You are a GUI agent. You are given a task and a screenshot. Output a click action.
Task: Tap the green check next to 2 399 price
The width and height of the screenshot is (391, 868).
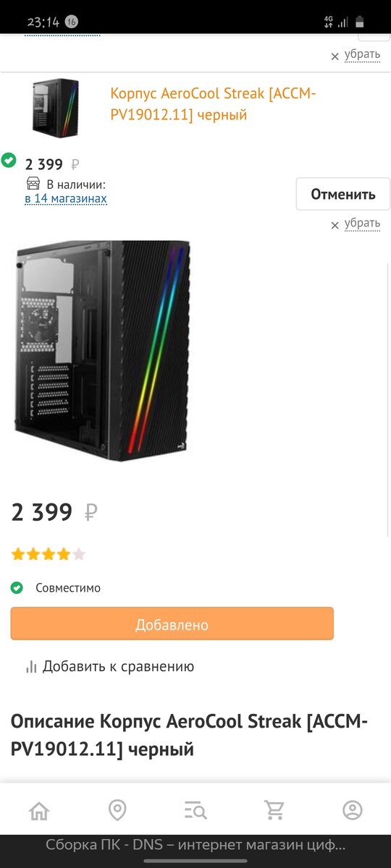9,161
